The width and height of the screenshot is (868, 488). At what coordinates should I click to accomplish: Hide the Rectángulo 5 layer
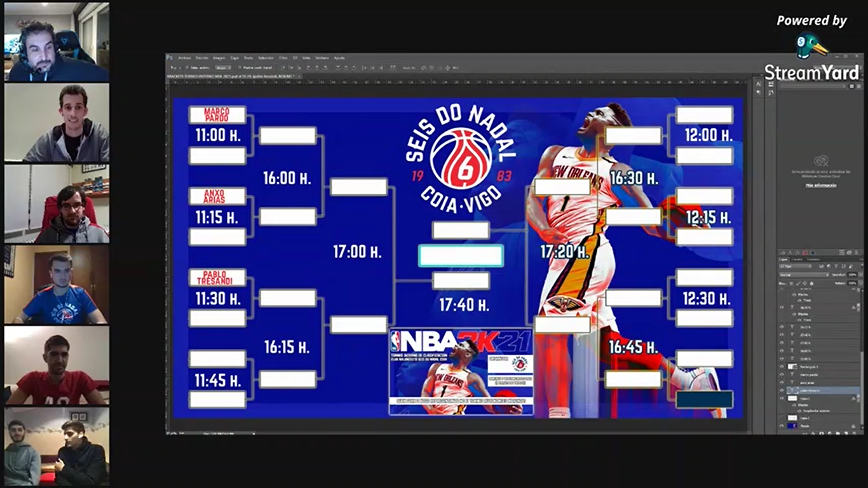pyautogui.click(x=782, y=367)
